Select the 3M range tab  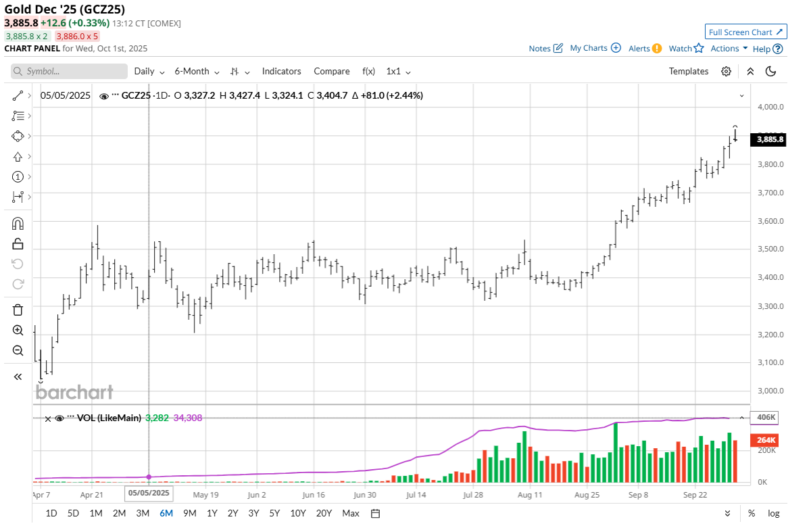click(x=143, y=514)
